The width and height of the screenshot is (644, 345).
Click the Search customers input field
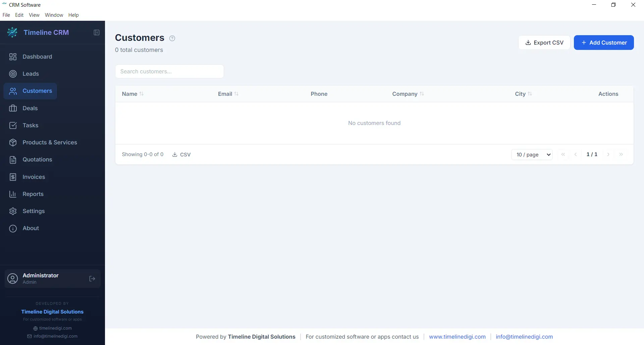(169, 71)
